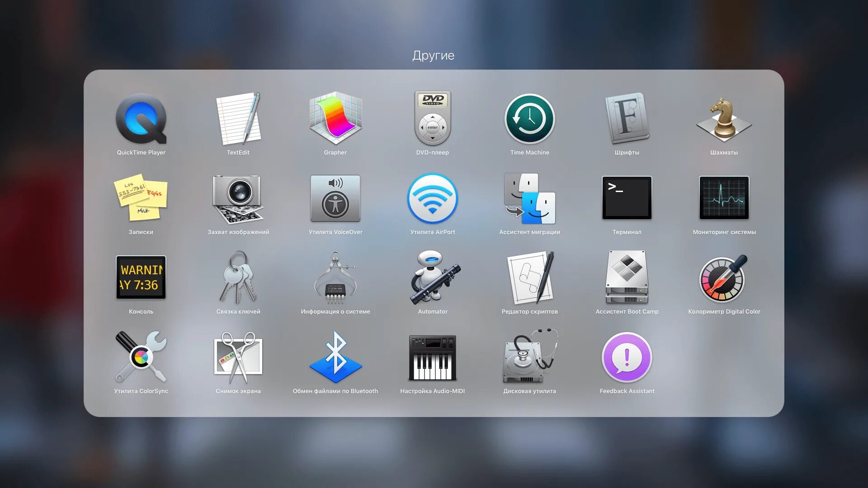Launch Колориметр Digital Color
This screenshot has height=488, width=868.
click(x=724, y=277)
